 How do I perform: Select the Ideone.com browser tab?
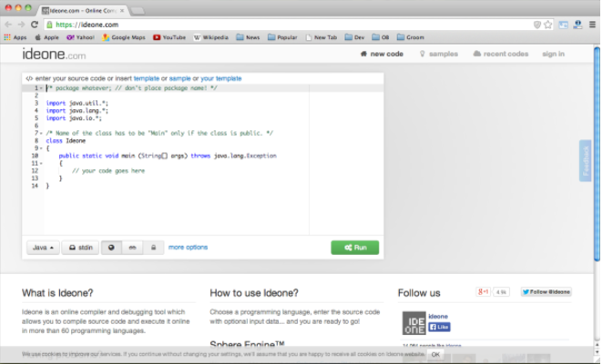pyautogui.click(x=83, y=10)
